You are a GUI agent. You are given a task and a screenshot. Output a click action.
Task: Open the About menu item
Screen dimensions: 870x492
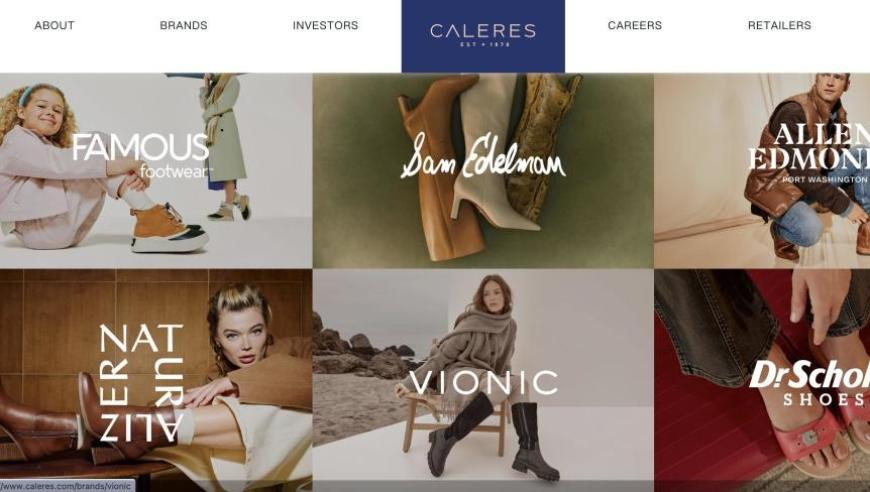tap(54, 26)
